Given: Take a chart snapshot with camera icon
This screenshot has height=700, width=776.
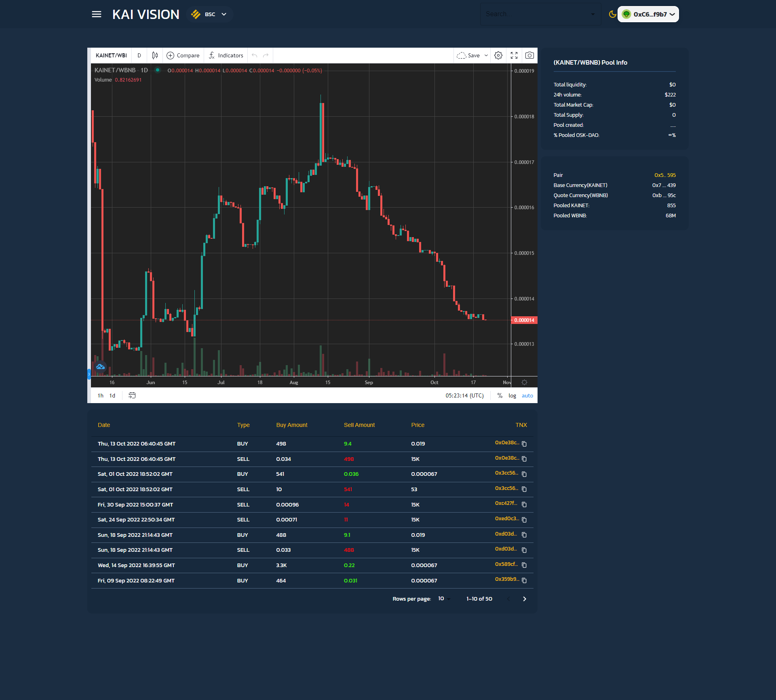Looking at the screenshot, I should tap(529, 55).
